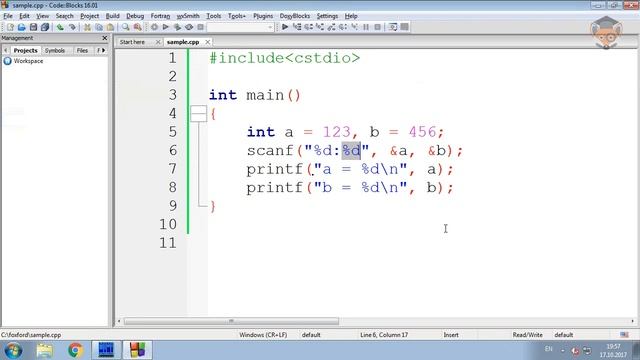The width and height of the screenshot is (640, 360).
Task: Click the Paste clipboard icon
Action: pos(110,27)
